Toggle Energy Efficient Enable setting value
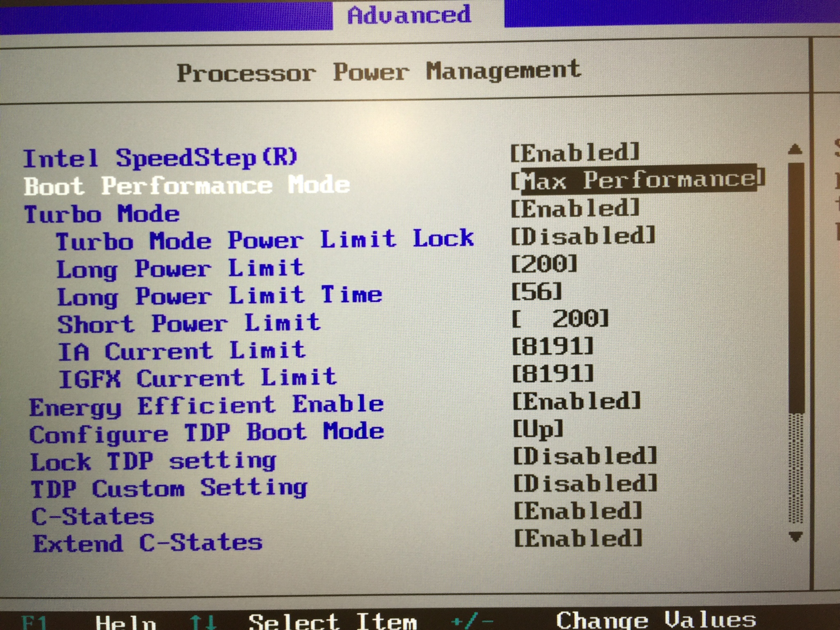Screen dimensions: 840x630 576,402
